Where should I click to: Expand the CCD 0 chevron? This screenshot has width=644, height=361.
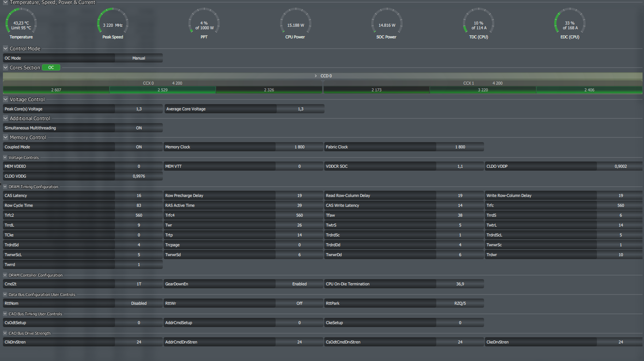(316, 76)
